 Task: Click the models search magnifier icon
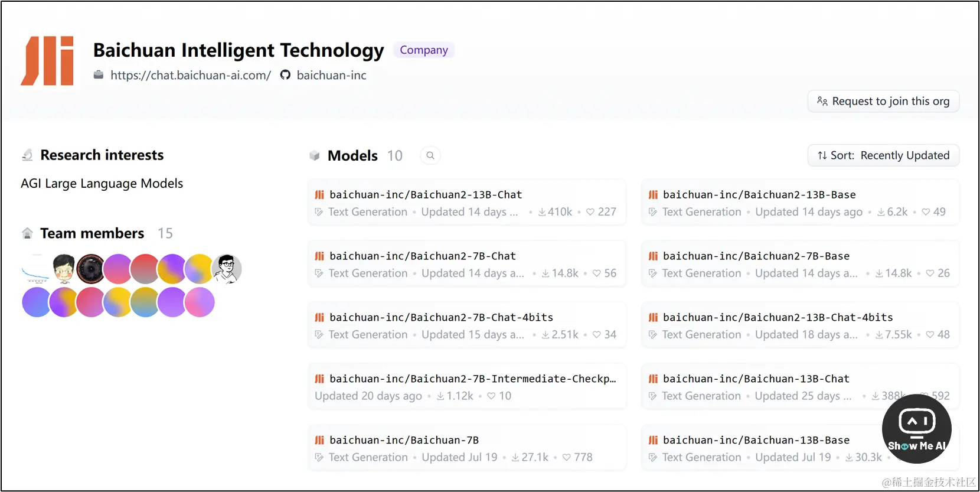[430, 155]
